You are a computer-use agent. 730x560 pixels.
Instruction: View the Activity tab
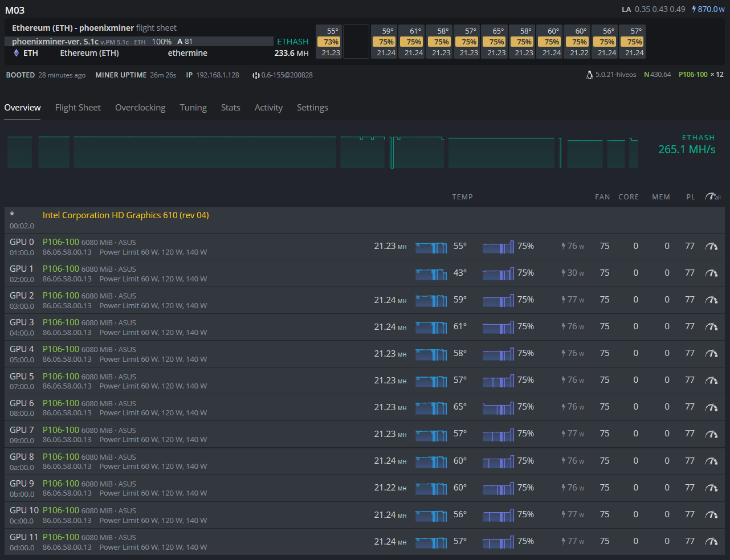pos(268,108)
